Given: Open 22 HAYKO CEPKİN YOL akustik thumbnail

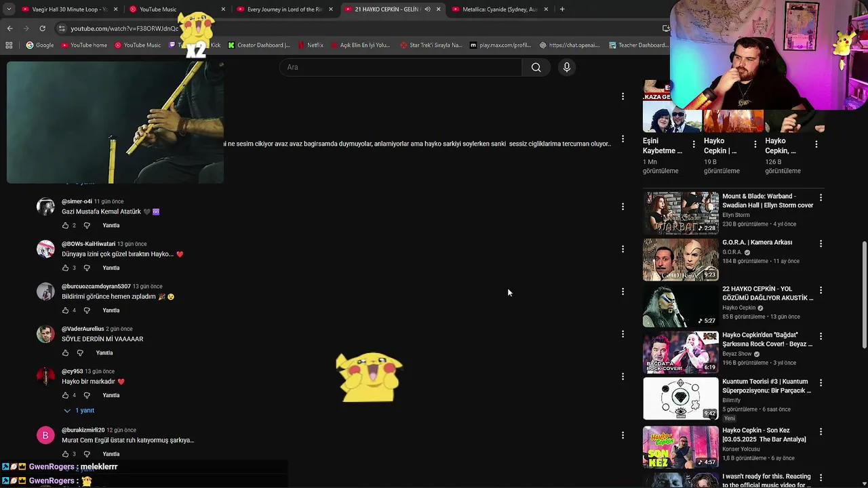Looking at the screenshot, I should (x=680, y=306).
